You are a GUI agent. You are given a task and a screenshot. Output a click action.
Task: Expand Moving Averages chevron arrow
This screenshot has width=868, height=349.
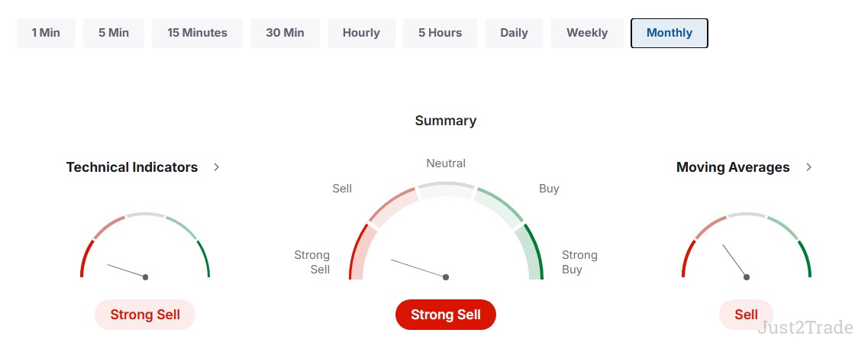coord(808,167)
